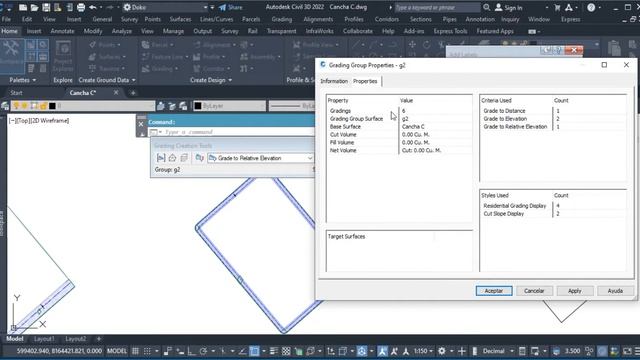Click the search magnifier icon in title bar
The height and width of the screenshot is (360, 640).
pos(487,7)
